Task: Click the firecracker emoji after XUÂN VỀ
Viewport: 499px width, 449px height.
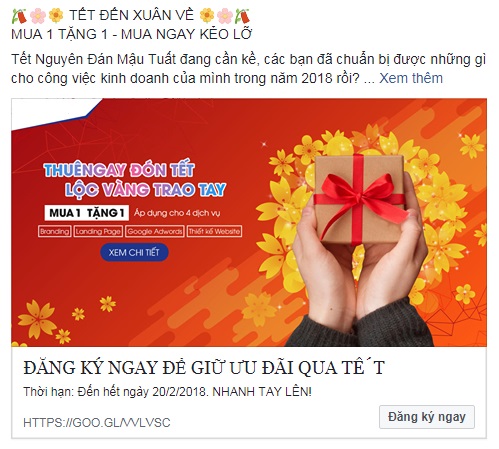Action: [242, 16]
